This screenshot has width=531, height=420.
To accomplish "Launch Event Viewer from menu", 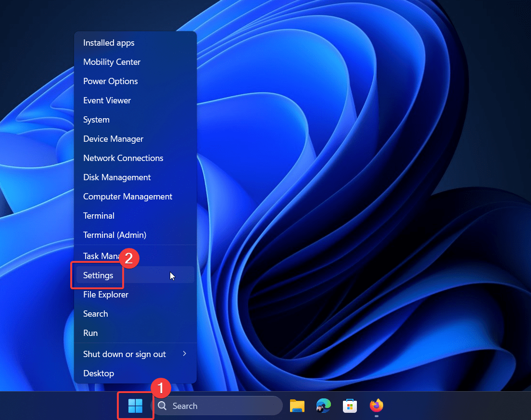I will point(107,100).
